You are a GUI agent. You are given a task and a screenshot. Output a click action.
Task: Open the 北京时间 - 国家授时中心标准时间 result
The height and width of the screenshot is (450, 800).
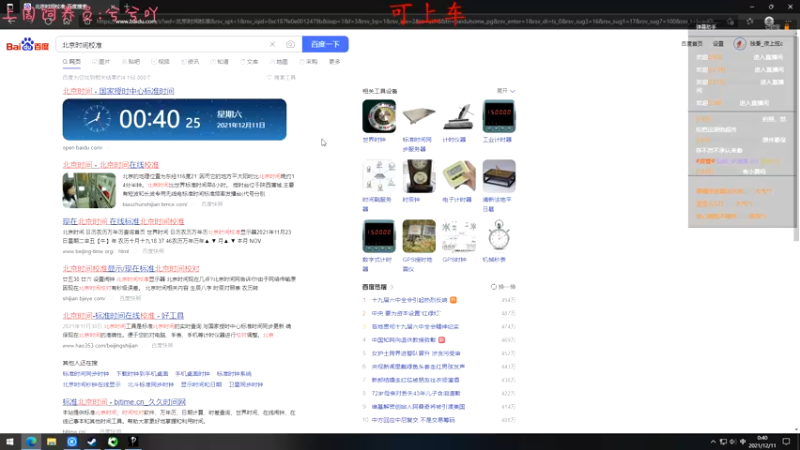tap(118, 91)
